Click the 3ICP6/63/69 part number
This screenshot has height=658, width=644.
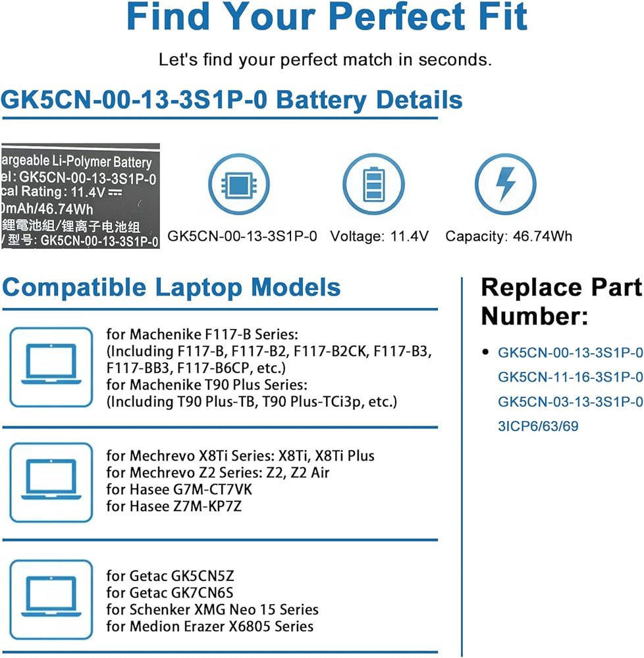538,426
